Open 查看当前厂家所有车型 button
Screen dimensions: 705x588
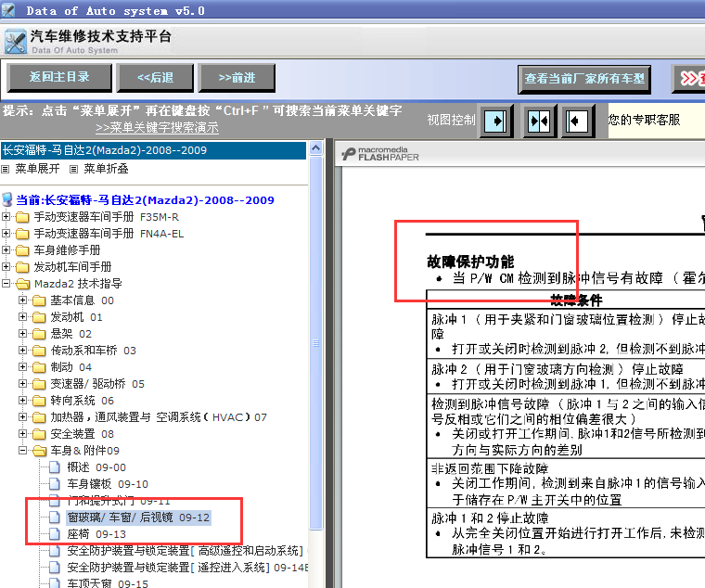coord(584,79)
